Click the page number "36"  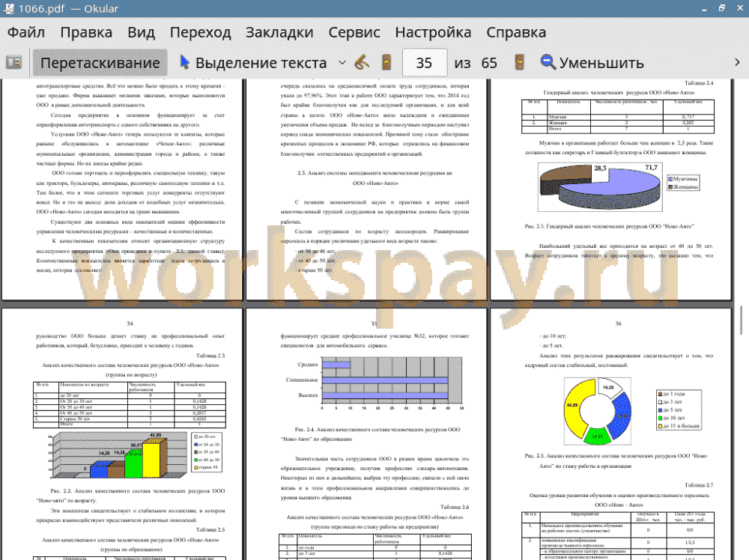pos(618,323)
